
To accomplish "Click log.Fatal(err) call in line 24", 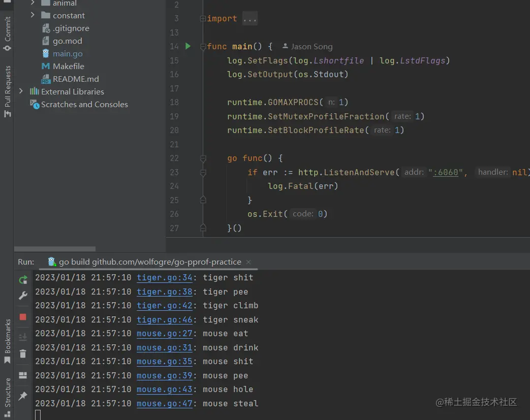I will point(303,186).
